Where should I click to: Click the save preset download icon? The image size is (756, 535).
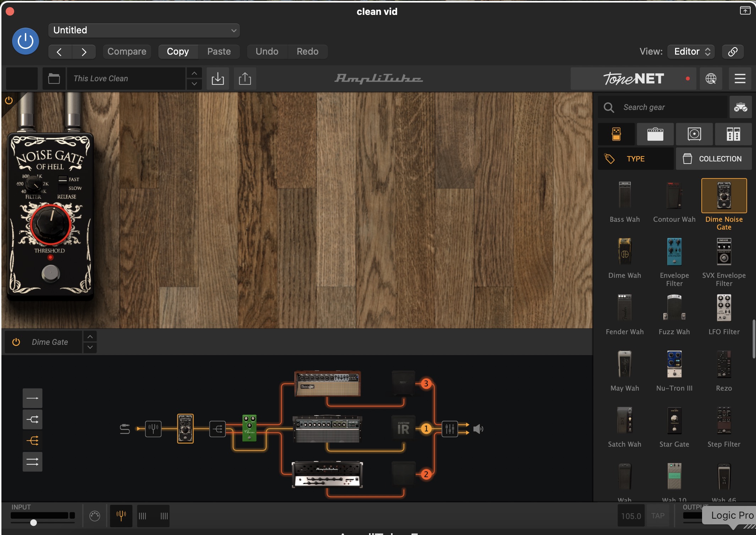[x=218, y=78]
